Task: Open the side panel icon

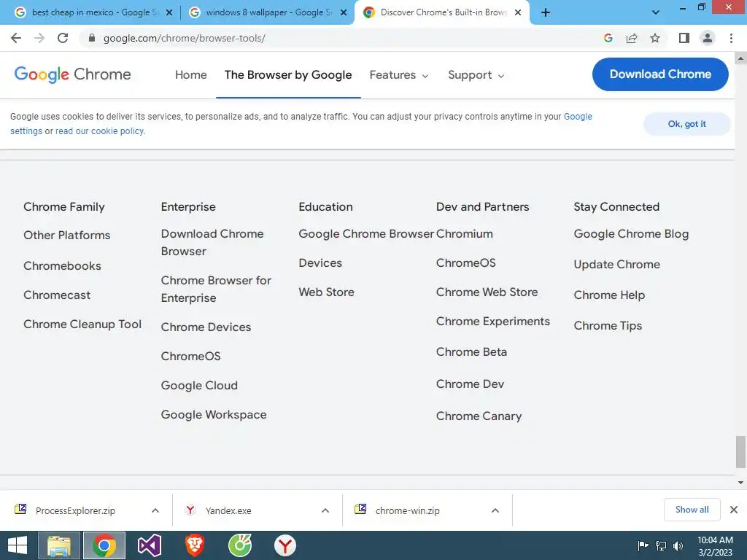Action: coord(684,38)
